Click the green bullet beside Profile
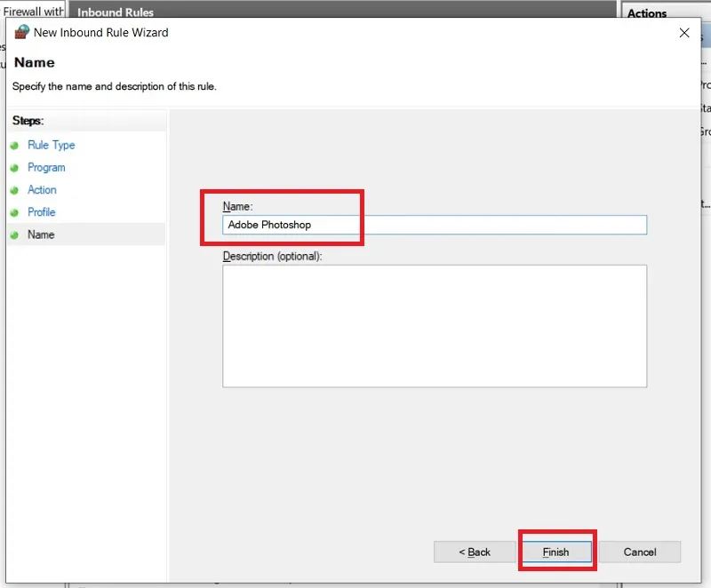This screenshot has height=588, width=711. pos(14,212)
